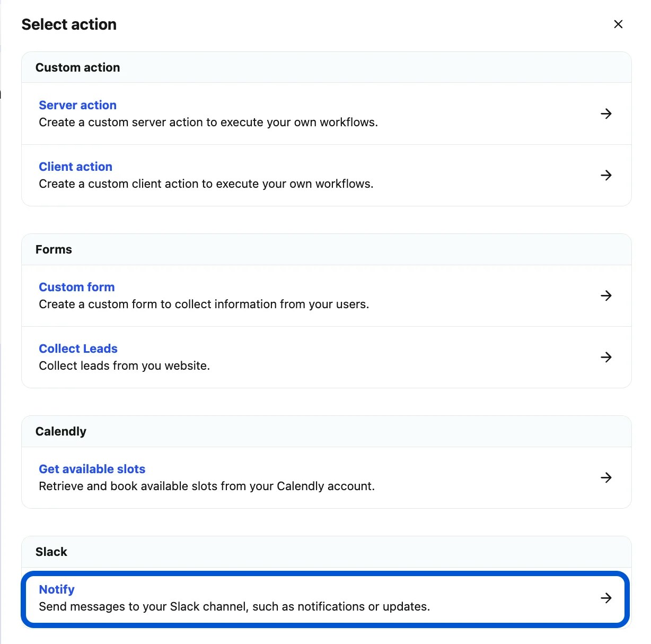The width and height of the screenshot is (651, 644).
Task: Click the arrow on the highlighted Notify row
Action: tap(606, 598)
